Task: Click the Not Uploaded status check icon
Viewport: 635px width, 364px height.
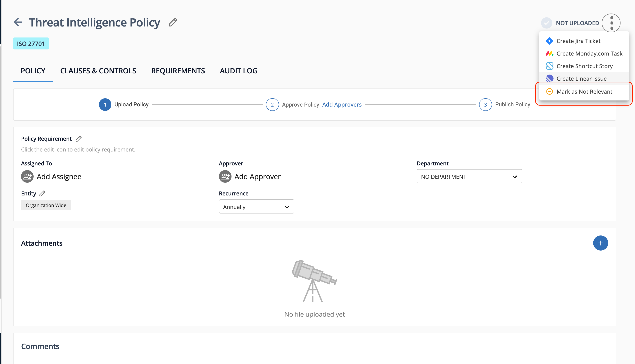Action: click(546, 23)
